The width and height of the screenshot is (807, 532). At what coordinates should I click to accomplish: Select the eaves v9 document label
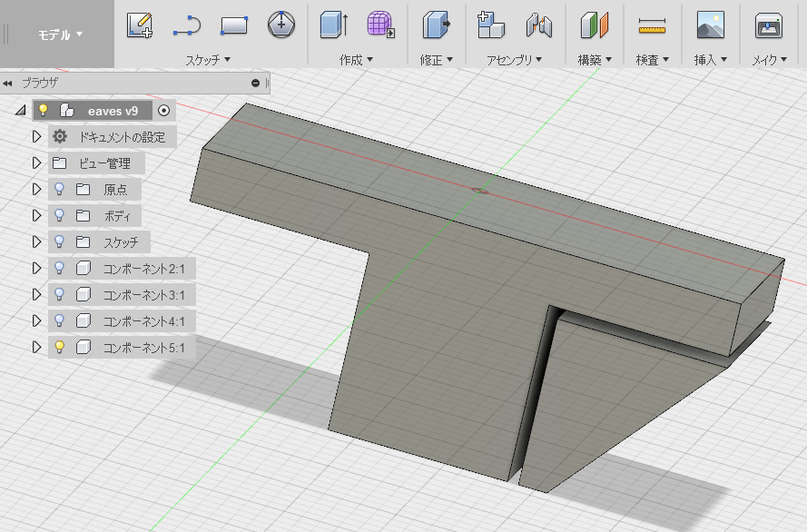pyautogui.click(x=113, y=111)
